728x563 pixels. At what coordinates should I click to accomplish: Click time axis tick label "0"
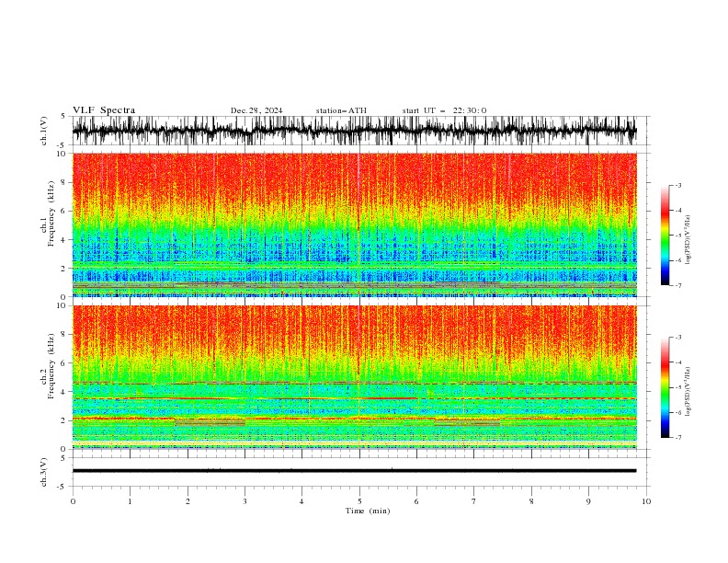(x=73, y=501)
